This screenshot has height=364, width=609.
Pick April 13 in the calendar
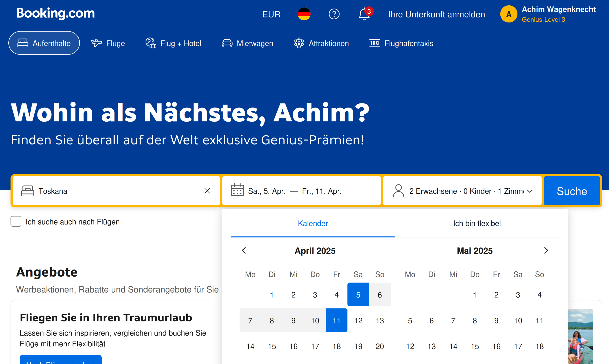pos(380,320)
